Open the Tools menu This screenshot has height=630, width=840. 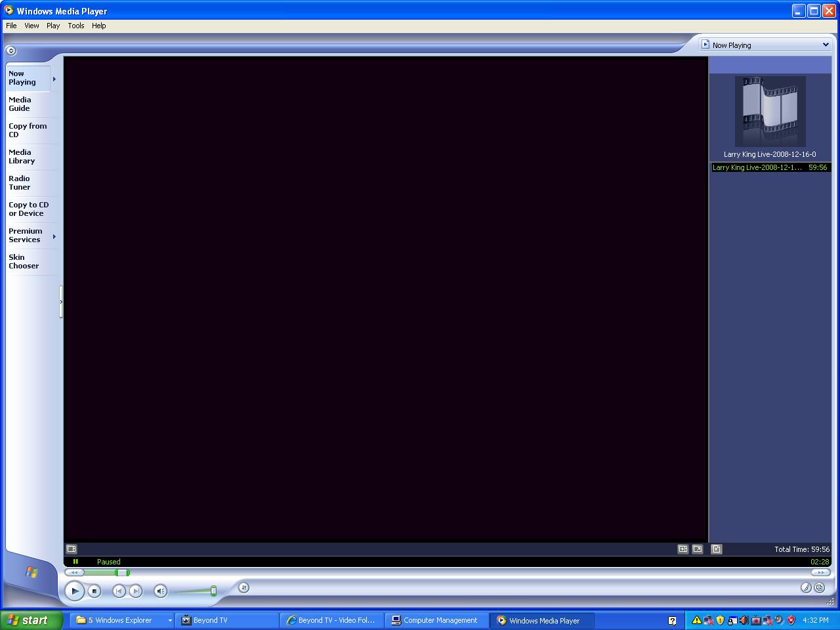76,26
